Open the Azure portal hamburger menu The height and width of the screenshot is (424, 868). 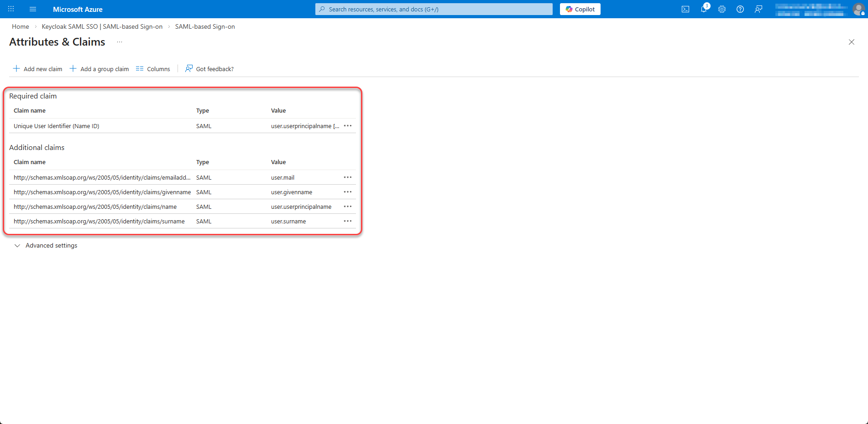[x=33, y=9]
